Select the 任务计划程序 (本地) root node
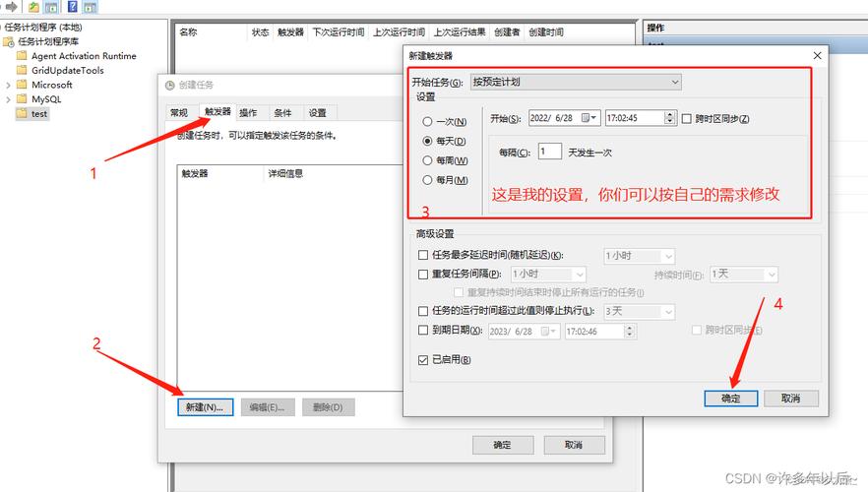Viewport: 868px width, 492px height. [x=43, y=27]
